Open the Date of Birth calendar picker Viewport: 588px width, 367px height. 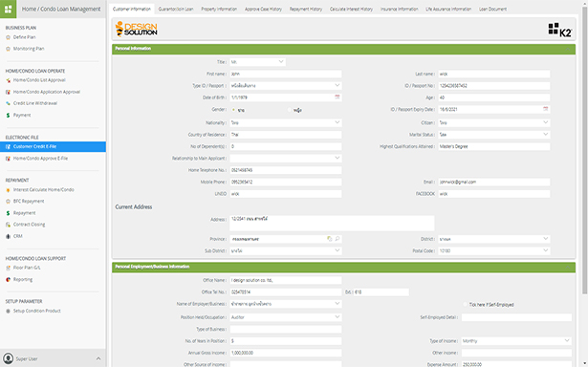click(x=338, y=97)
